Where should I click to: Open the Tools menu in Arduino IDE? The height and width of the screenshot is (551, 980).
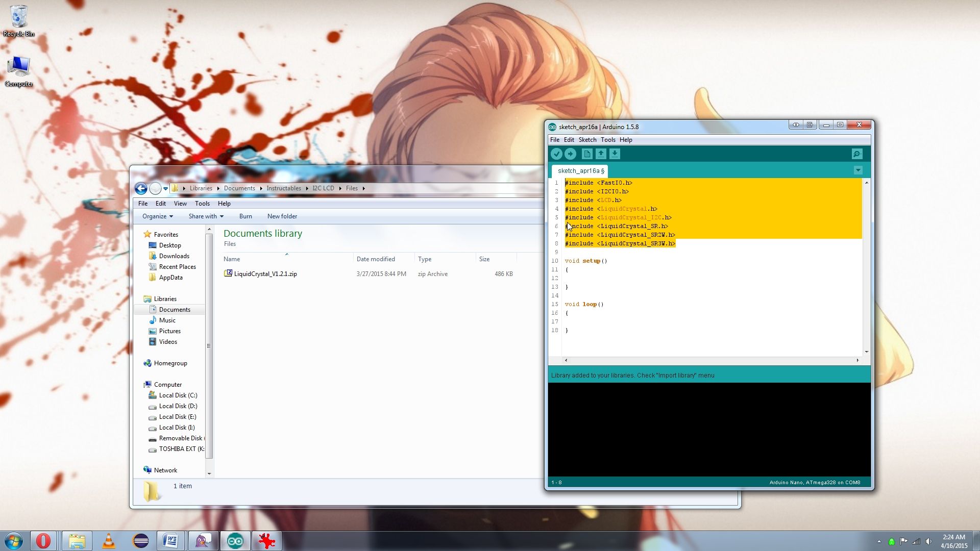click(607, 140)
